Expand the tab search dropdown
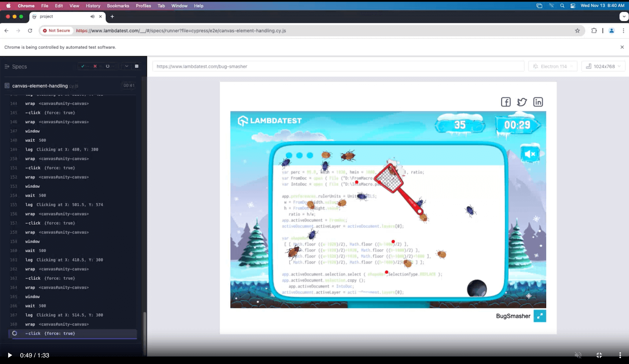The image size is (629, 364). pos(623,16)
